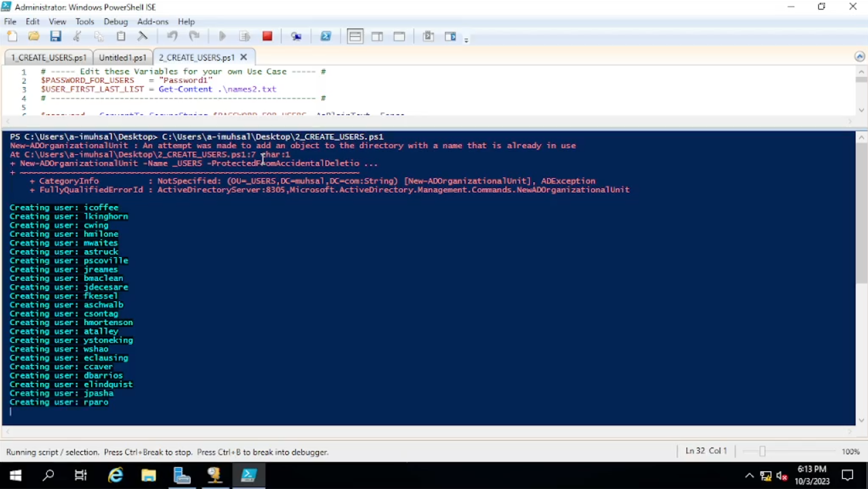The height and width of the screenshot is (489, 868).
Task: Launch PowerShell.exe from the toolbar icon
Action: coord(326,37)
